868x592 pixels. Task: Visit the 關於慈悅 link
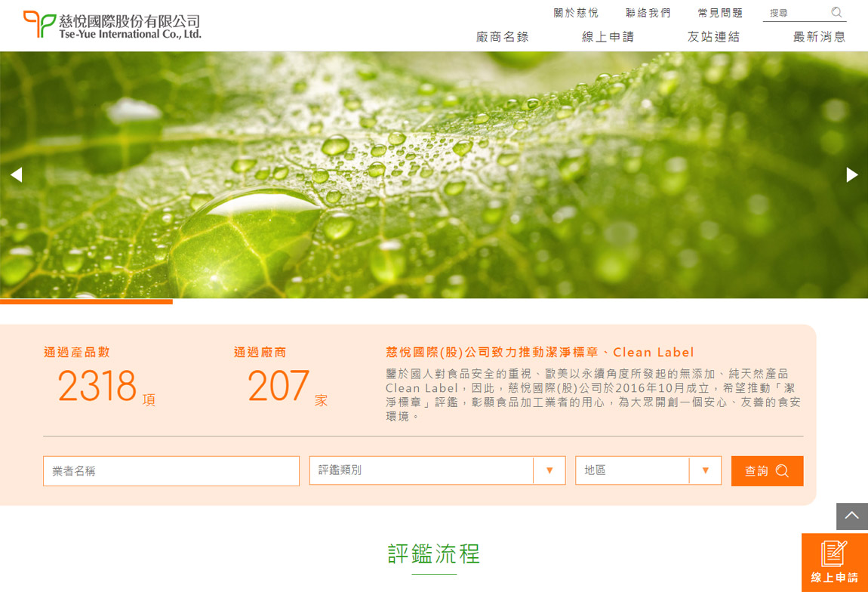pos(576,13)
